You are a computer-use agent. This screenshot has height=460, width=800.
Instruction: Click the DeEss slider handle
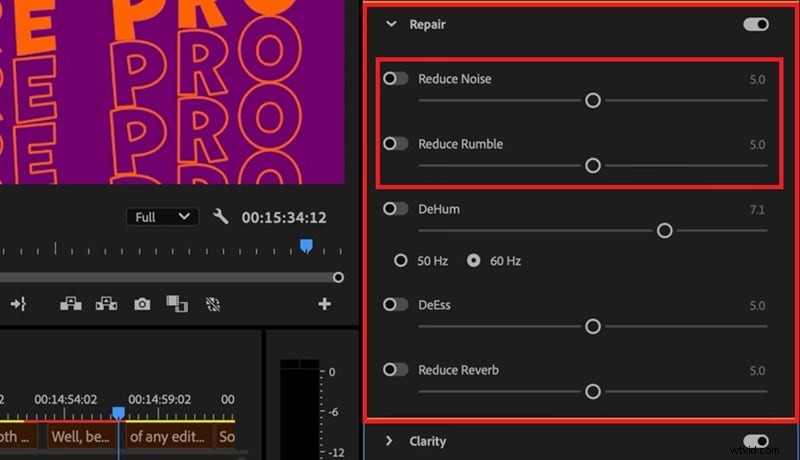pos(593,326)
